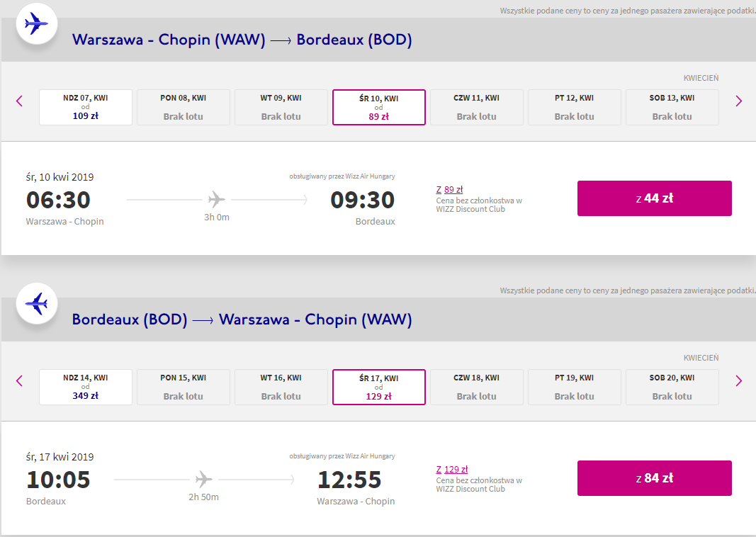Screen dimensions: 756x537
Task: Select Monday 08 KWI outbound date
Action: tap(183, 107)
